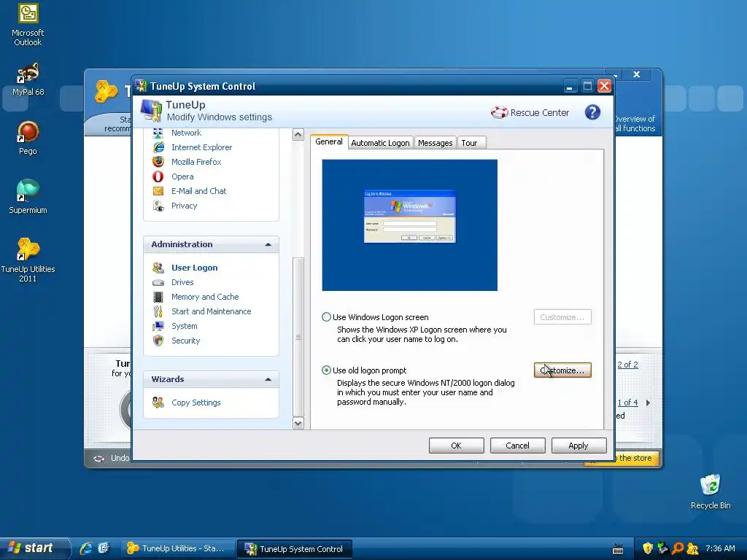Click next arrow beside 1 of 4
Screen dimensions: 747x560
(648, 402)
